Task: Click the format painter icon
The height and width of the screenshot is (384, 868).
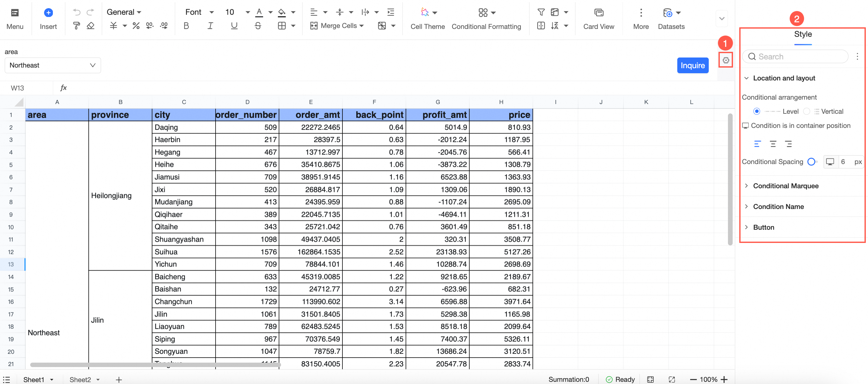Action: [x=76, y=25]
